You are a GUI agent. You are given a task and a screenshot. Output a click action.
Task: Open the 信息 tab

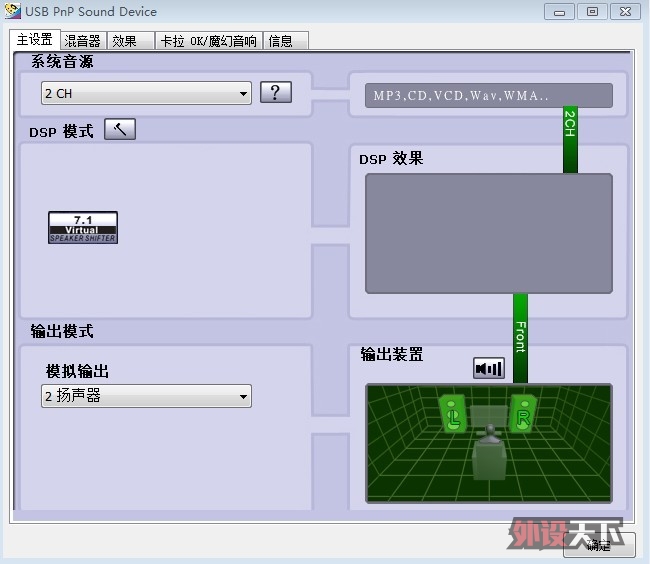pyautogui.click(x=281, y=41)
